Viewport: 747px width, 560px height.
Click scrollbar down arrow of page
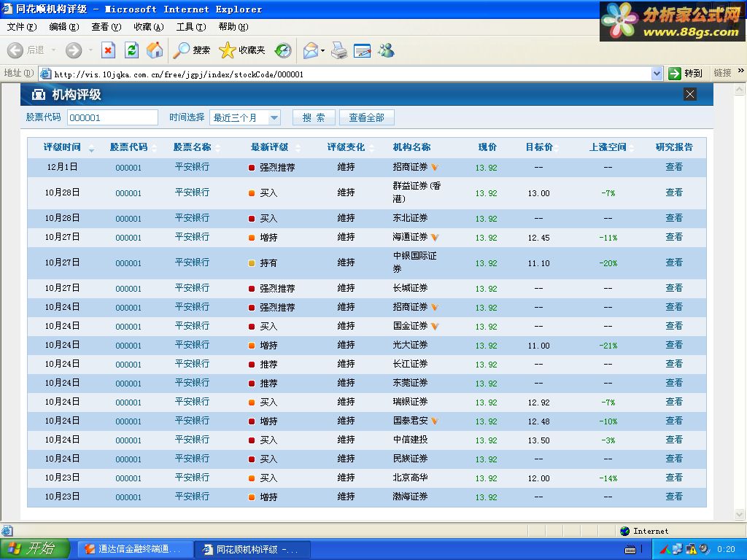740,514
